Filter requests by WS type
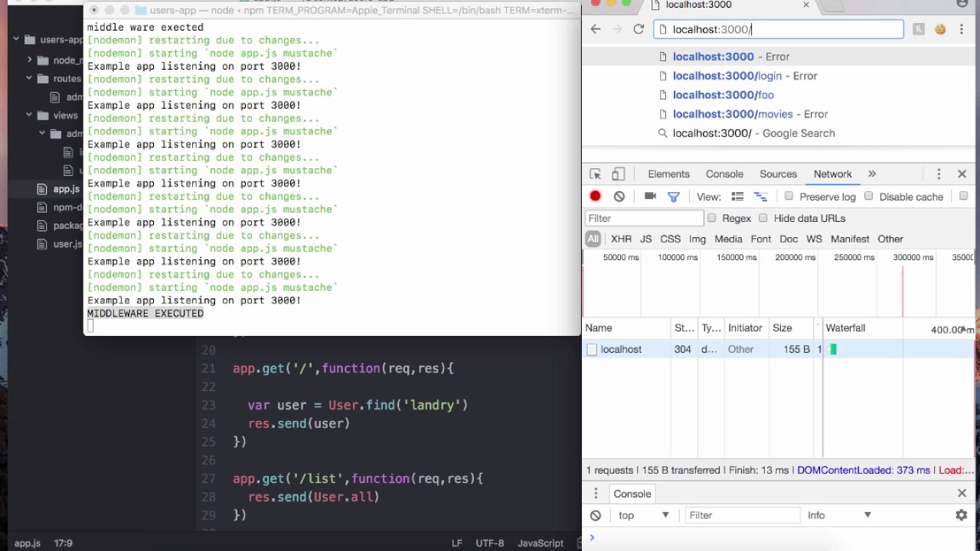Screen dimensions: 980x551 click(814, 239)
